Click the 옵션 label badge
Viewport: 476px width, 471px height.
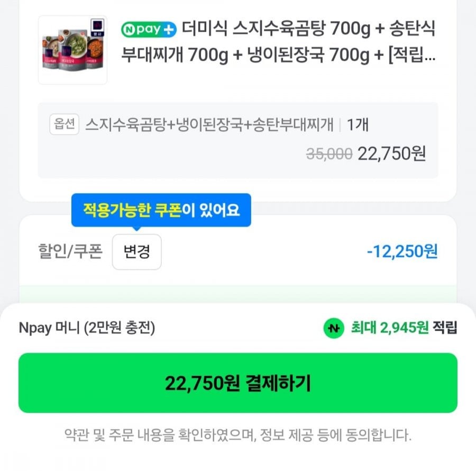coord(65,124)
